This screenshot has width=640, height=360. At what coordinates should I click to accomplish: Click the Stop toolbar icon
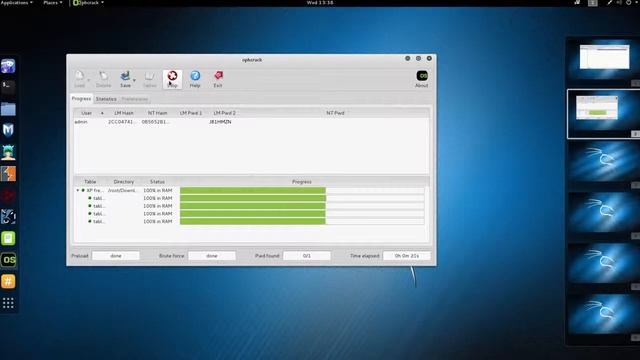coord(172,79)
